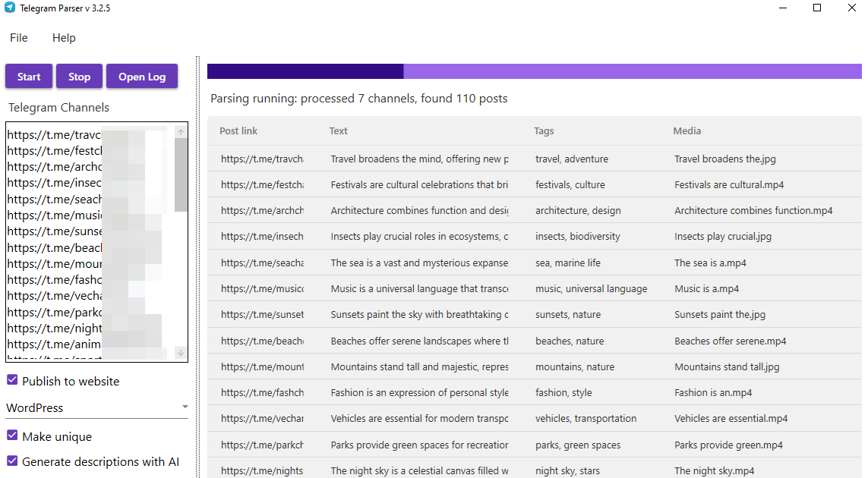Select the 'Festivals are cultural.mp4' media cell
This screenshot has height=478, width=868.
[x=729, y=185]
